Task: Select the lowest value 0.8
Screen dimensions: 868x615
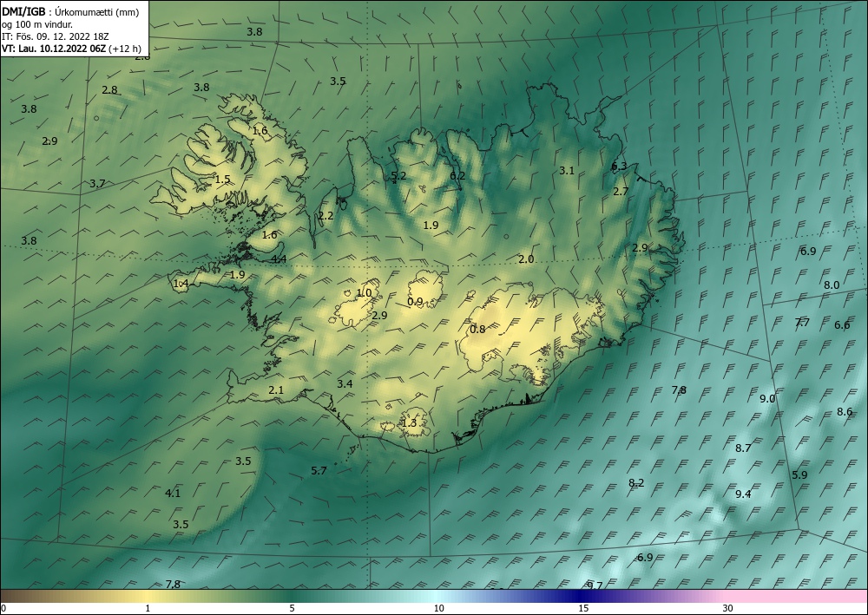Action: click(x=477, y=329)
